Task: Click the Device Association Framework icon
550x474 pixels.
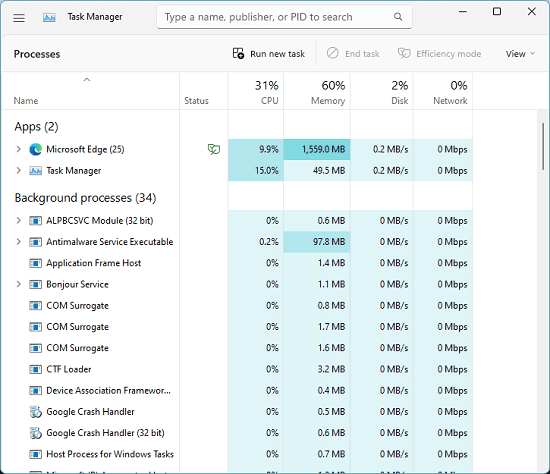Action: pos(35,390)
